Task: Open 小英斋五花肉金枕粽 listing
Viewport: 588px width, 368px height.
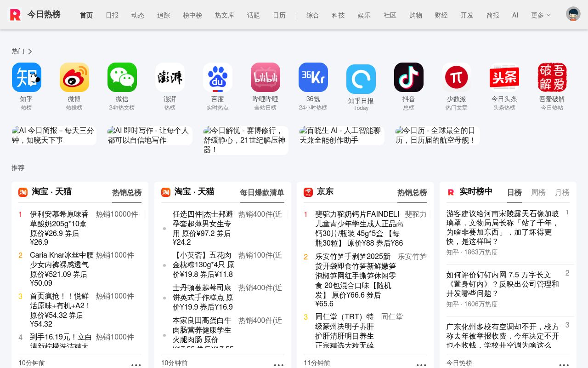Action: point(204,264)
